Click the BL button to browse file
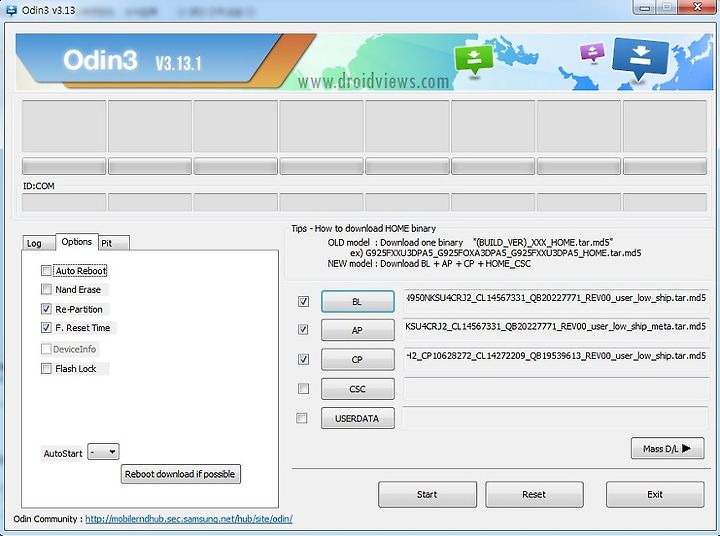 point(358,302)
